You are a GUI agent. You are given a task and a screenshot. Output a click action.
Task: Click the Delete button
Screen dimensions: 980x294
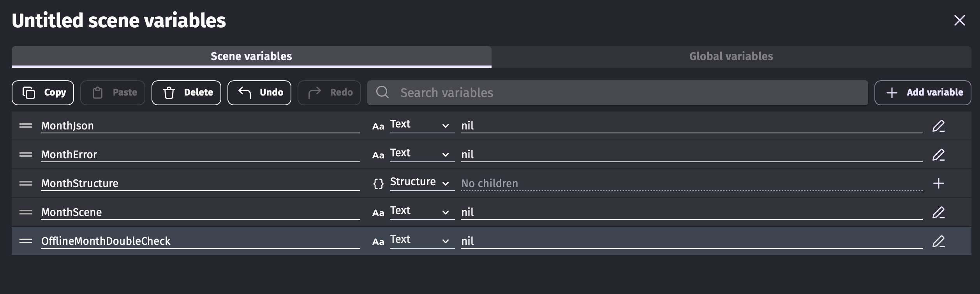click(186, 93)
